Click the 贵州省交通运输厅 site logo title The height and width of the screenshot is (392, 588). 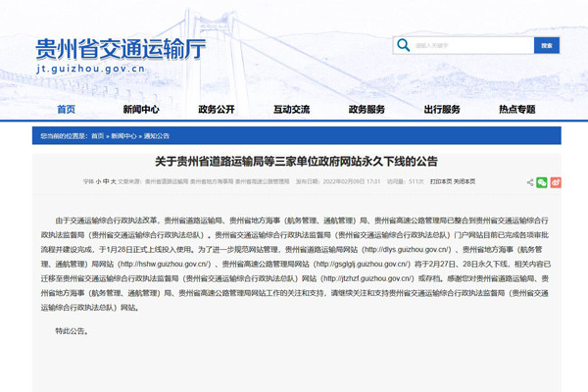coord(121,49)
